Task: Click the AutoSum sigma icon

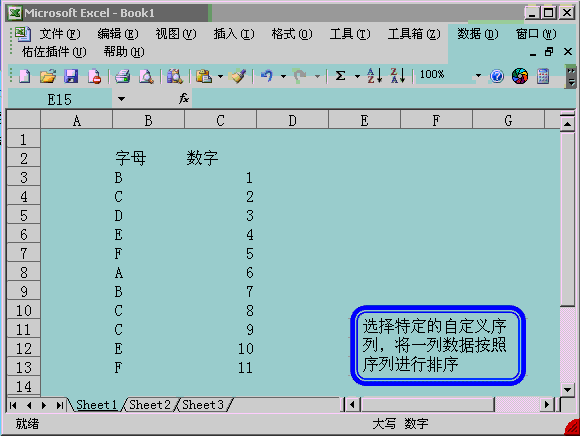Action: (340, 76)
